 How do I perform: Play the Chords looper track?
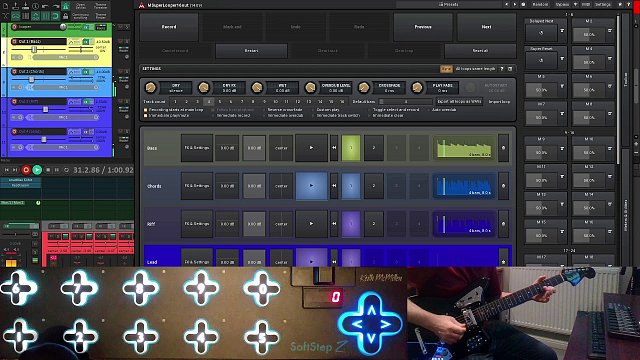[x=311, y=186]
